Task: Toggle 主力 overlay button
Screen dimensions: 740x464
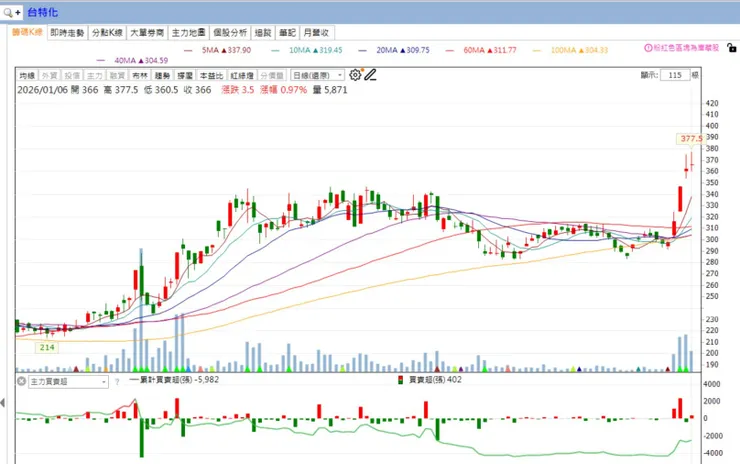Action: (x=95, y=76)
